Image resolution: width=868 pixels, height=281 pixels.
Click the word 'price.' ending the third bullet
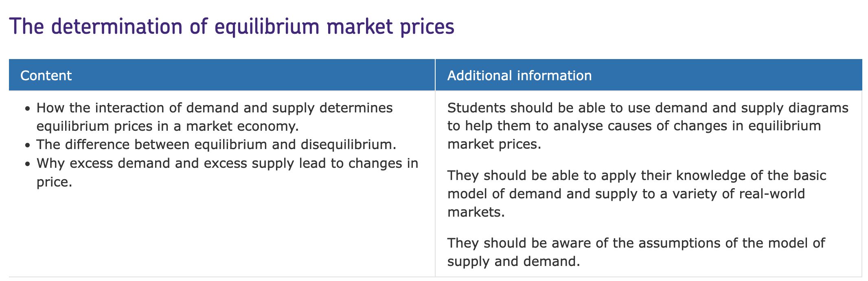point(54,182)
